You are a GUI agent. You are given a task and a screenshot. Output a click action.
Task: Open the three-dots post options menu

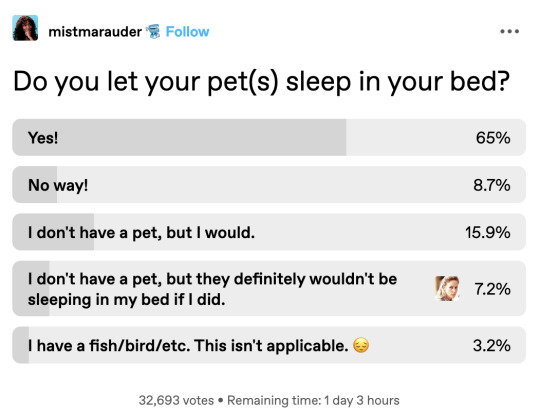click(x=510, y=31)
